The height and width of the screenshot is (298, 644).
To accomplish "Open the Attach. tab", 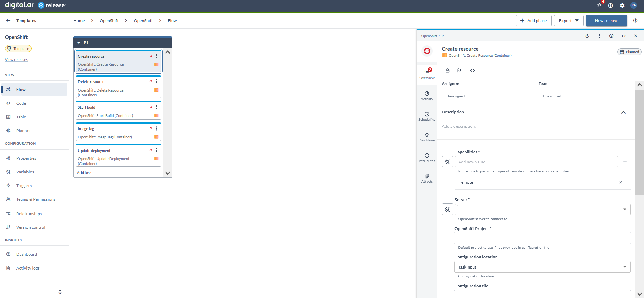I will [x=427, y=178].
